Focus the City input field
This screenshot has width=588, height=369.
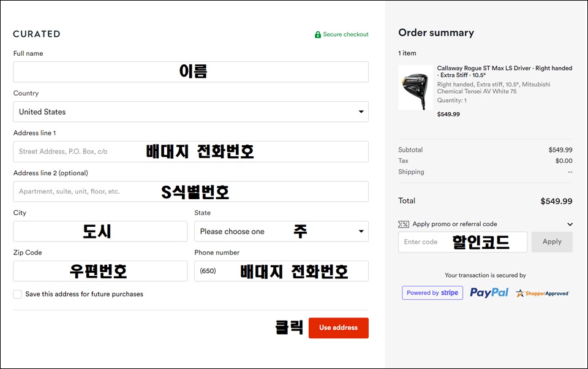click(x=100, y=231)
